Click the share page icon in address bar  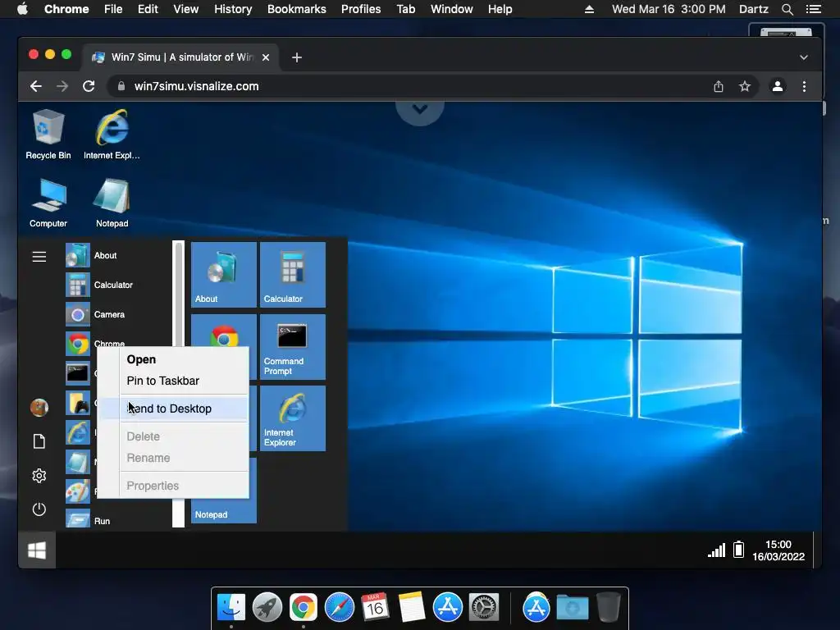[719, 86]
